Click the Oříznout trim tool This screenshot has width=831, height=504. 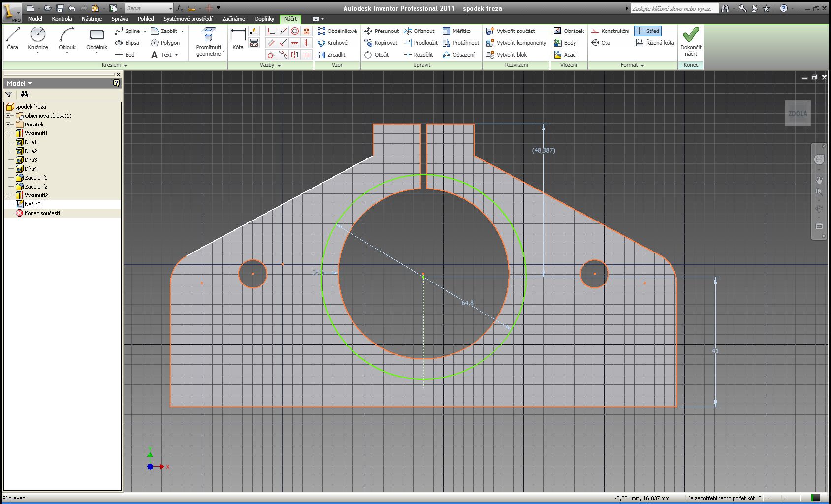[419, 31]
